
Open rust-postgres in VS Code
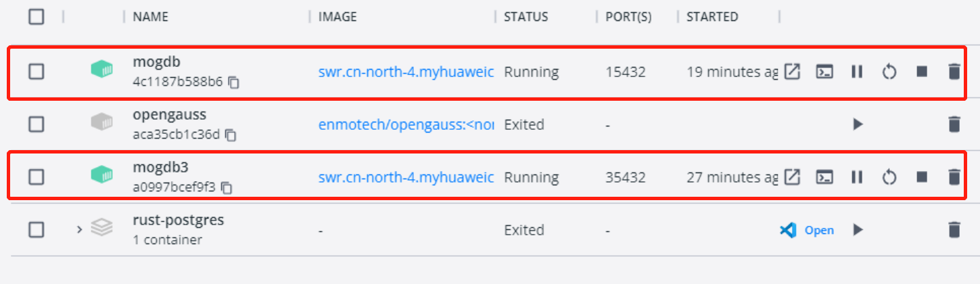(x=806, y=230)
